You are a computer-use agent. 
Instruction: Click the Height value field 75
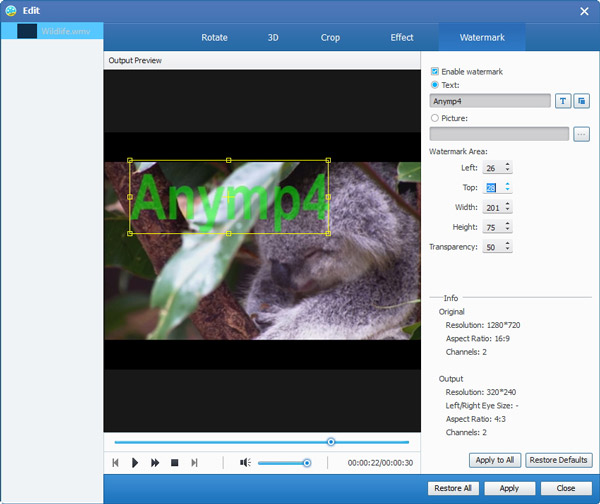[x=492, y=227]
